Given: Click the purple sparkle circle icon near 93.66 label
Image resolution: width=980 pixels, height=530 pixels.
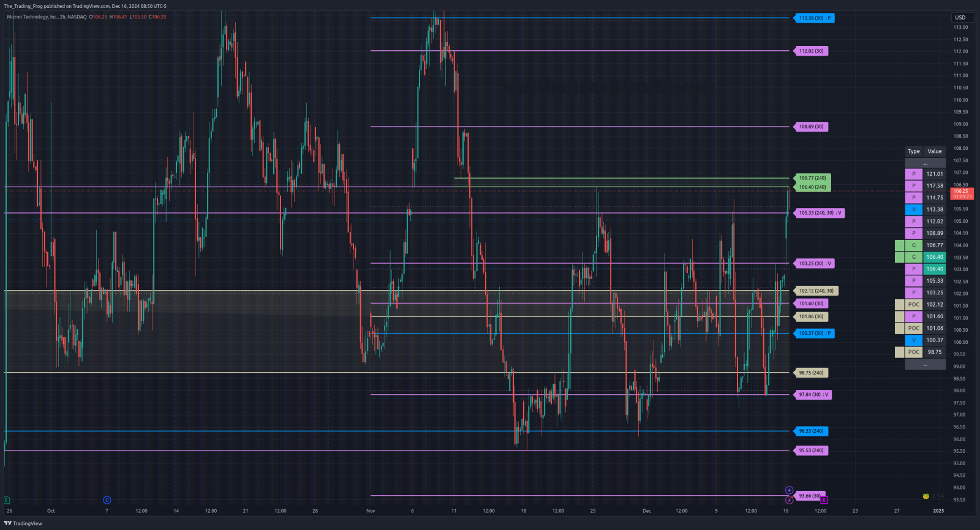Looking at the screenshot, I should coord(790,490).
